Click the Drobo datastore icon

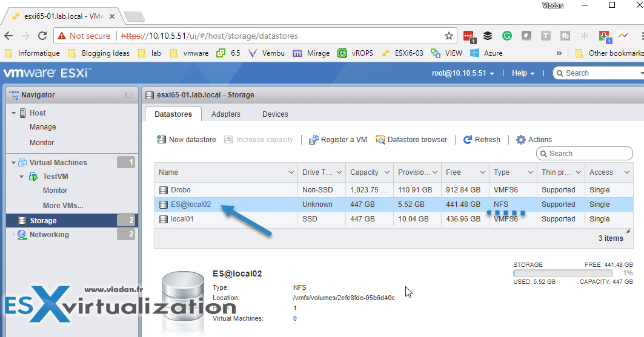tap(164, 190)
